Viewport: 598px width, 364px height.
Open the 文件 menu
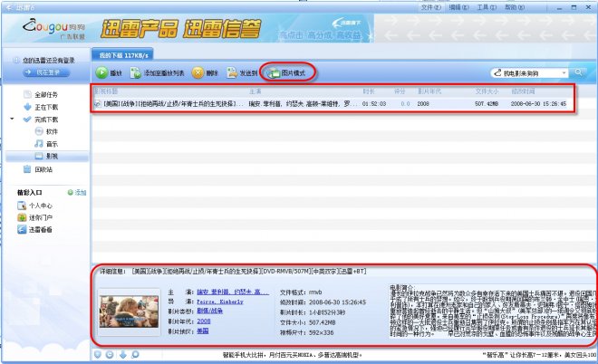click(432, 6)
